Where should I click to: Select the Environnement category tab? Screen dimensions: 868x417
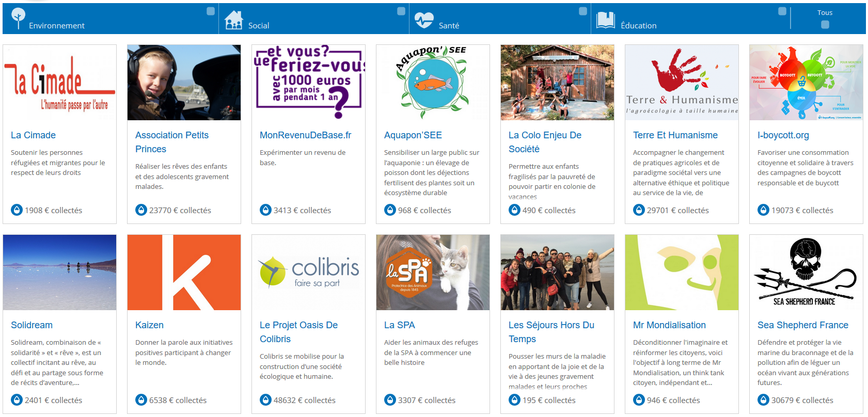coord(111,19)
